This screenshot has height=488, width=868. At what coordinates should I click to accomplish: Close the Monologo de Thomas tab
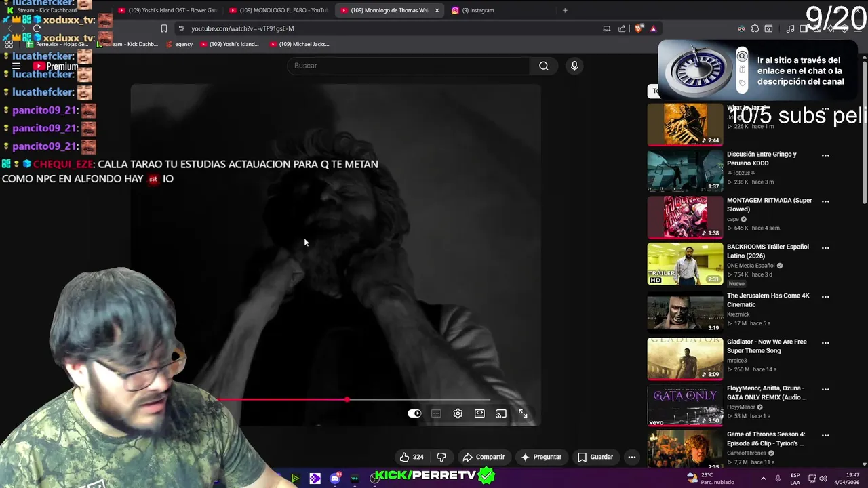click(437, 10)
